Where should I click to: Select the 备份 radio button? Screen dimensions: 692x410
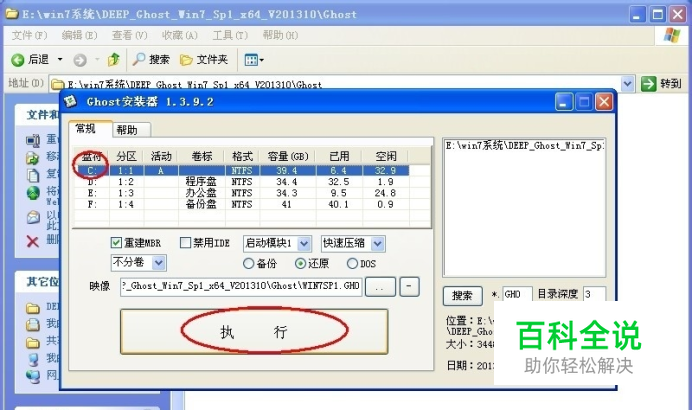click(x=248, y=263)
